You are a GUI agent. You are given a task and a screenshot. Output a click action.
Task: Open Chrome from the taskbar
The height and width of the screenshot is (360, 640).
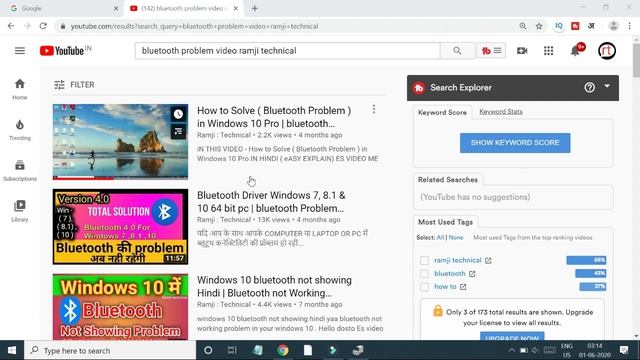(x=282, y=350)
